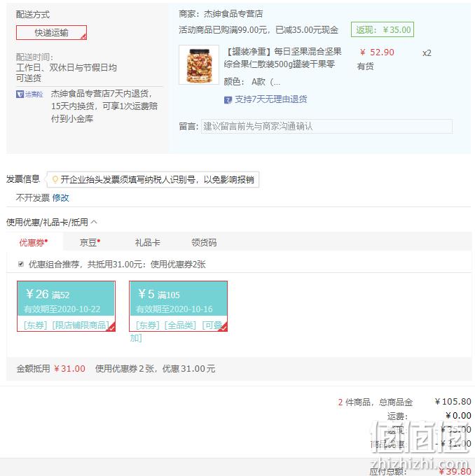Image resolution: width=475 pixels, height=476 pixels.
Task: Click total goods amount ¥105.80
Action: pyautogui.click(x=453, y=402)
